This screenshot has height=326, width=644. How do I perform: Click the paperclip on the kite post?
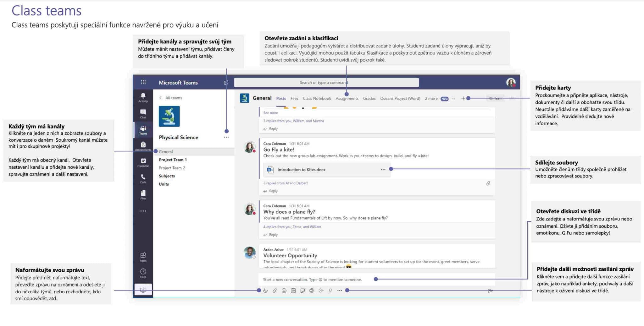(x=488, y=183)
